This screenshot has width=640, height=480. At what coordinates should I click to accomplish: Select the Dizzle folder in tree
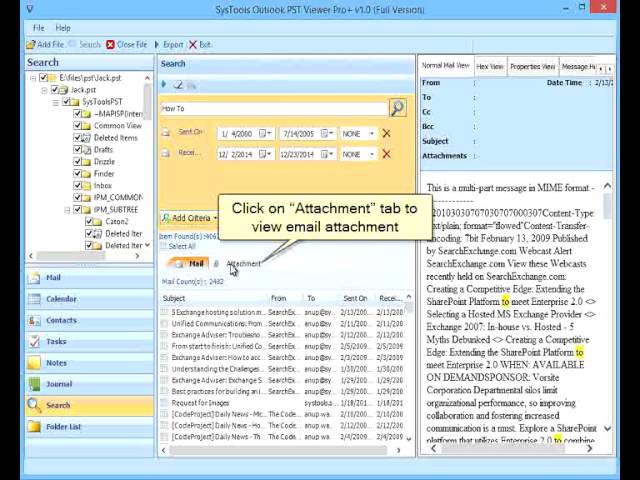[x=104, y=162]
